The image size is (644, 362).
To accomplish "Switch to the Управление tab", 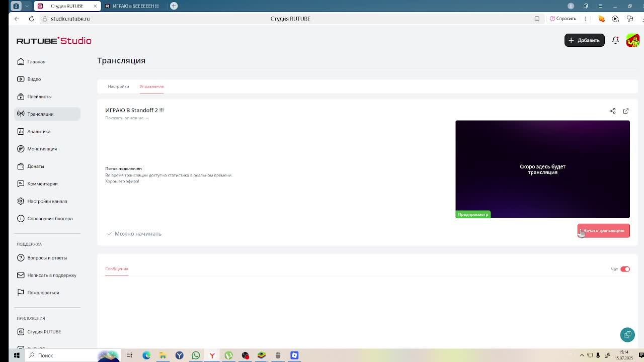I will click(151, 86).
